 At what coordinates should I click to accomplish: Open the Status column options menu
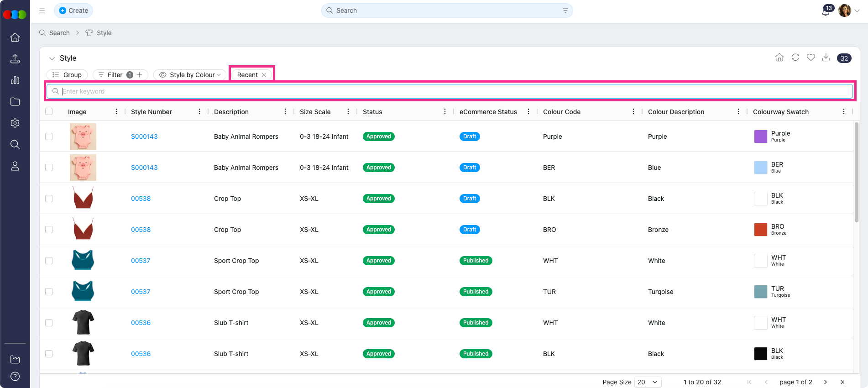click(x=445, y=112)
